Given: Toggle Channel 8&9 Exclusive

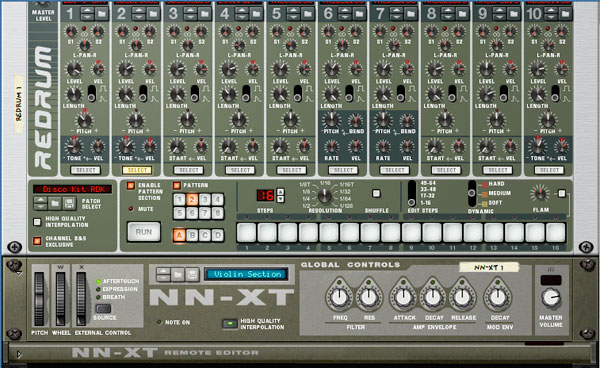Looking at the screenshot, I should point(37,241).
